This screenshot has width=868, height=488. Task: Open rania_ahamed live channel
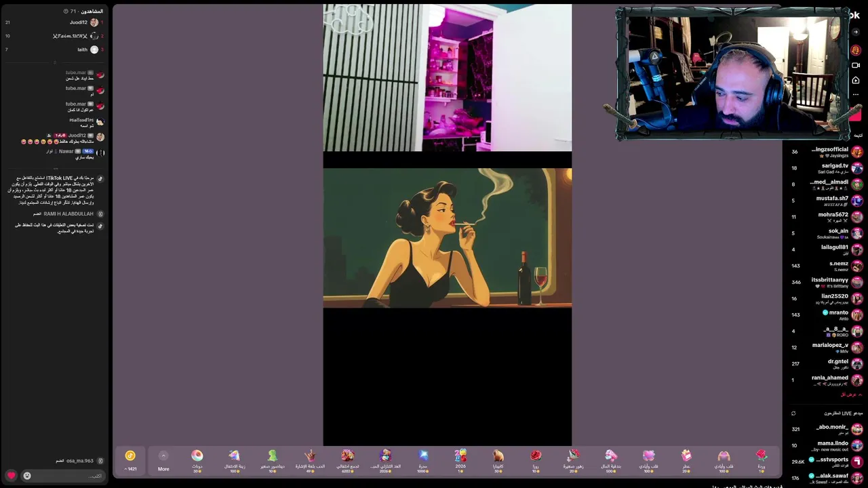coord(826,380)
